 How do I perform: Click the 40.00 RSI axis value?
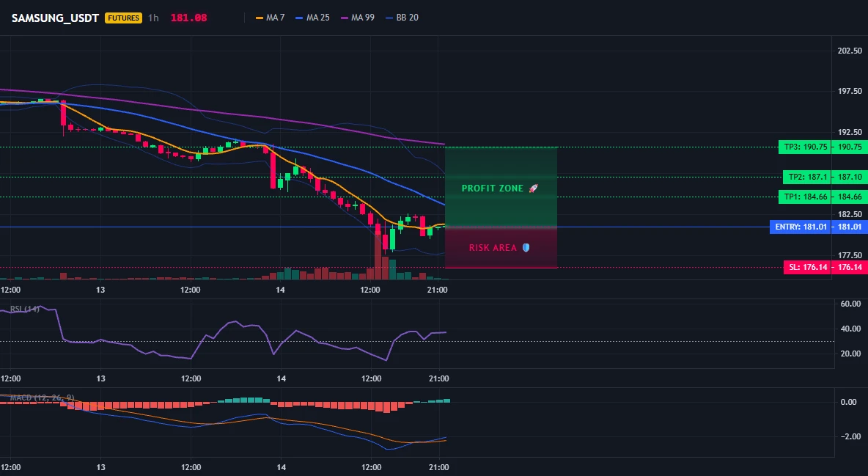pos(850,329)
